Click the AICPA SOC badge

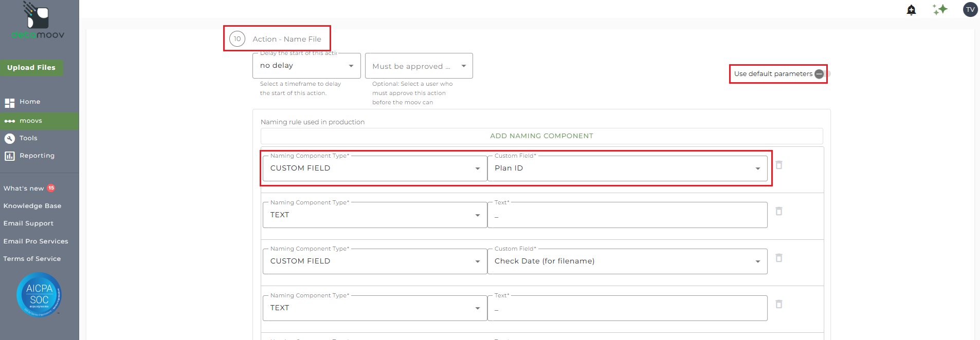pyautogui.click(x=39, y=294)
